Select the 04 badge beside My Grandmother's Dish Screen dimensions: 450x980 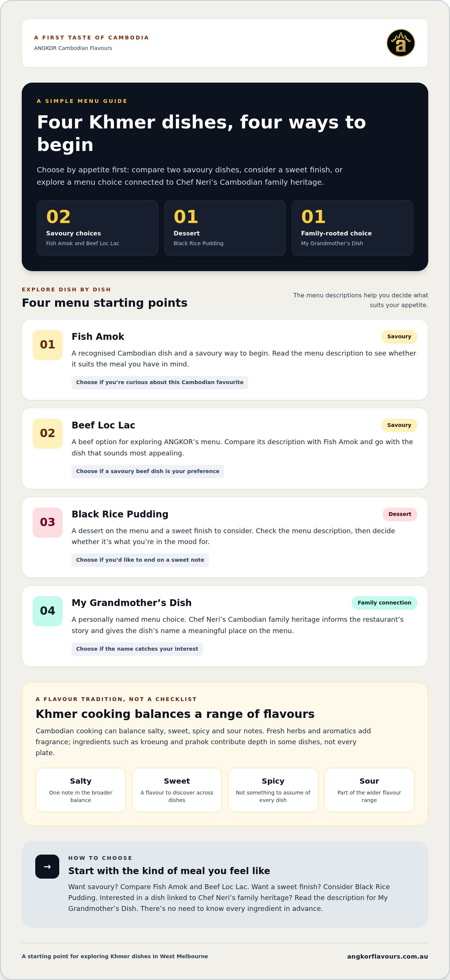[48, 611]
